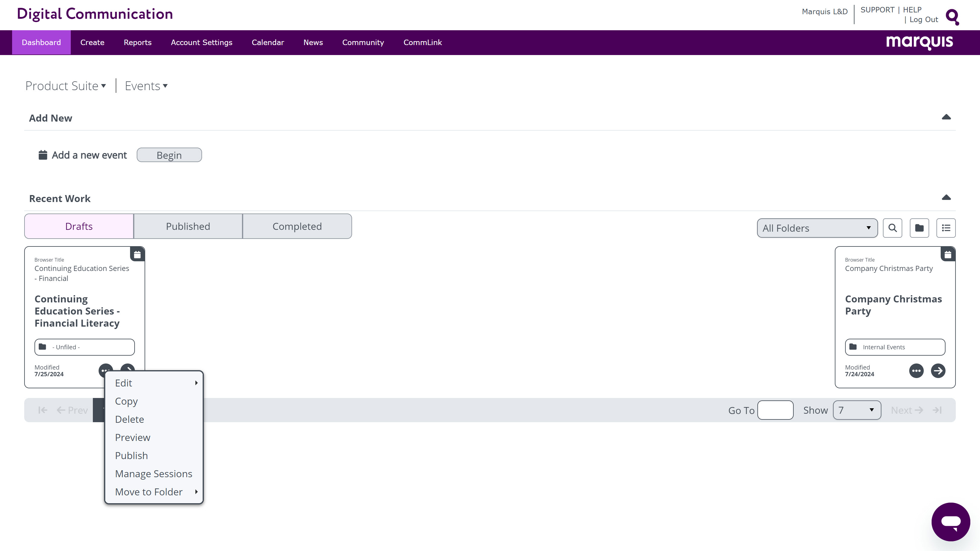Switch to the Completed tab
This screenshot has height=551, width=980.
pos(297,226)
